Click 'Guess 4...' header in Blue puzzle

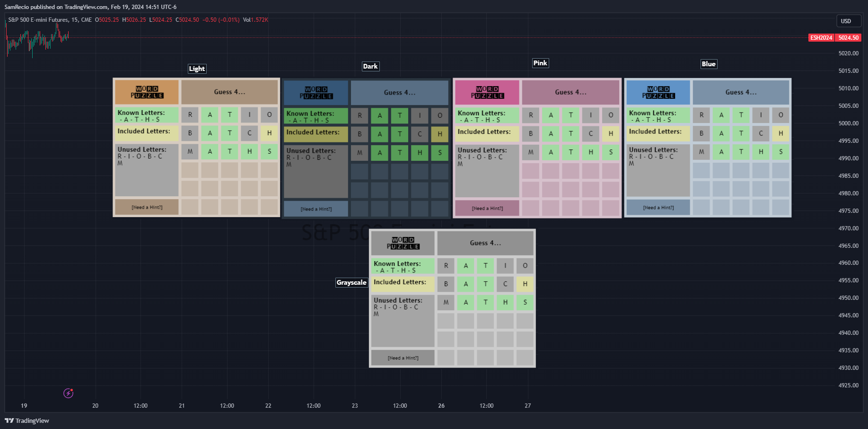[x=741, y=92]
